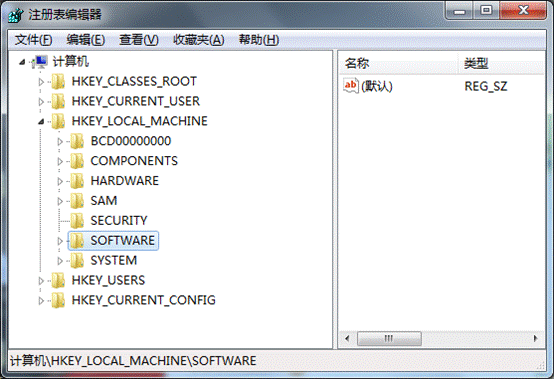554x379 pixels.
Task: Click the REG_SZ type cell
Action: click(x=486, y=86)
